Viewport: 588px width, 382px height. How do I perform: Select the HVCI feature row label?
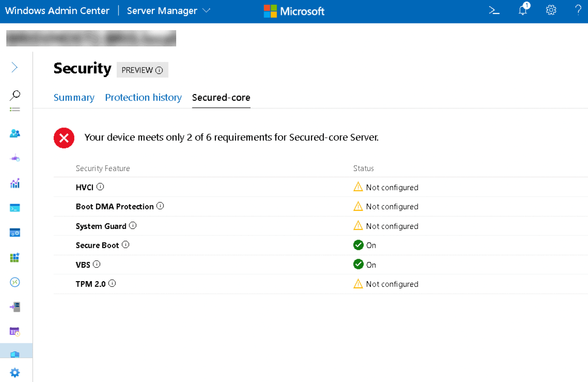point(85,187)
